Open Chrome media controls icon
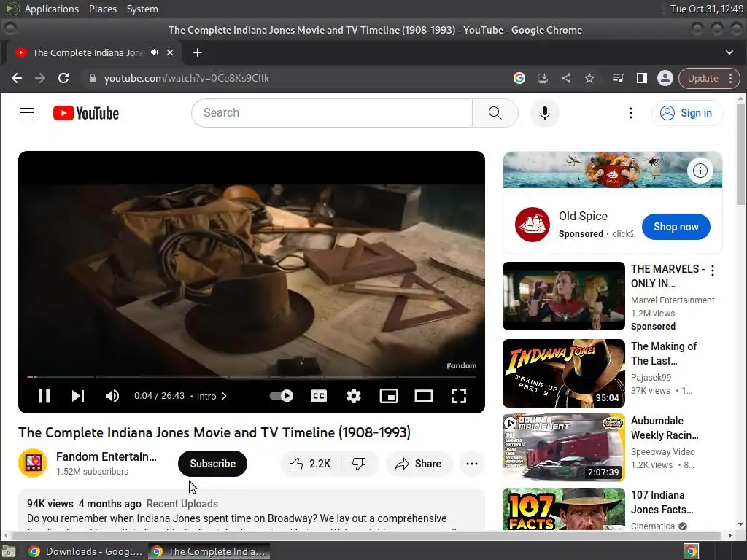This screenshot has width=747, height=560. 618,78
